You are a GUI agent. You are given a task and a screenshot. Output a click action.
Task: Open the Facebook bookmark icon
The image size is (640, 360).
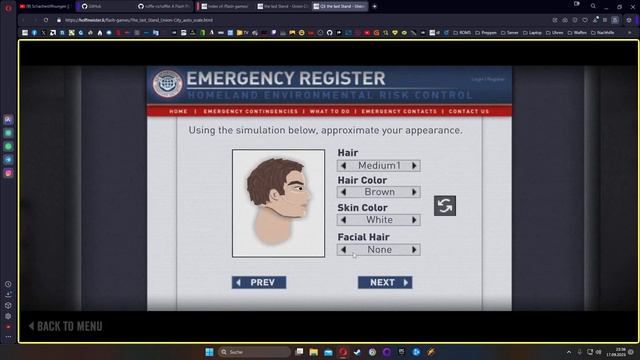pos(34,33)
